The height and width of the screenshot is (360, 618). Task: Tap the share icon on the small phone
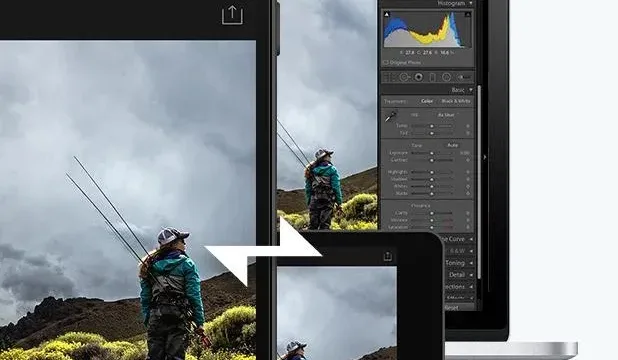(388, 256)
